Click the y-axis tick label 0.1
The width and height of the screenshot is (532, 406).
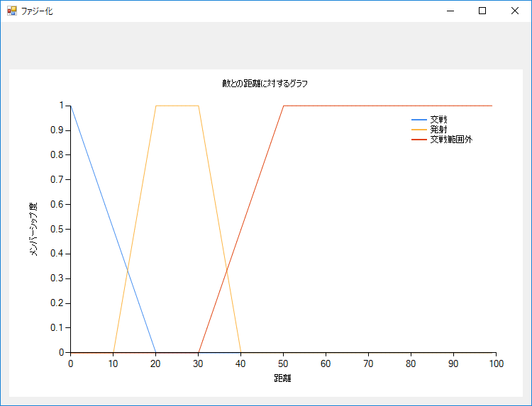[x=57, y=328]
